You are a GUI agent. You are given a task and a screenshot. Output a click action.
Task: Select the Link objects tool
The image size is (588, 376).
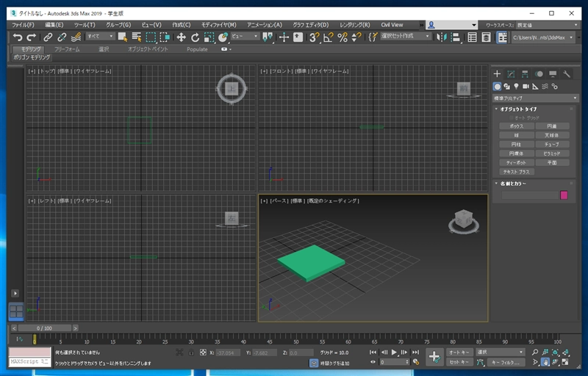[x=48, y=37]
